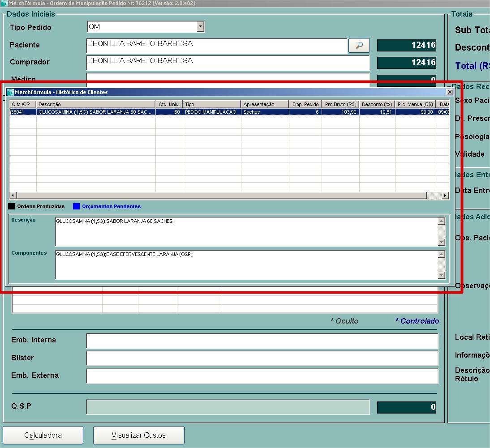Click the patient search magnifier icon
The width and height of the screenshot is (490, 448).
click(x=359, y=45)
